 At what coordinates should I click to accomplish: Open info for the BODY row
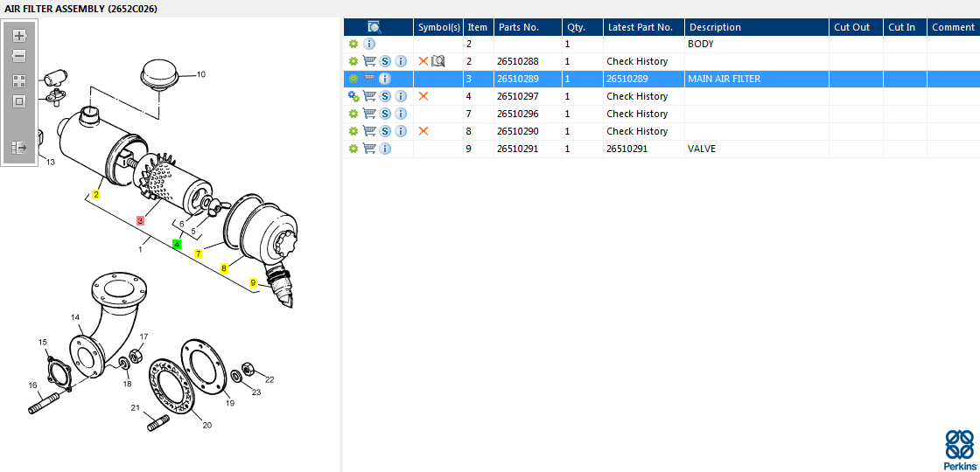369,44
